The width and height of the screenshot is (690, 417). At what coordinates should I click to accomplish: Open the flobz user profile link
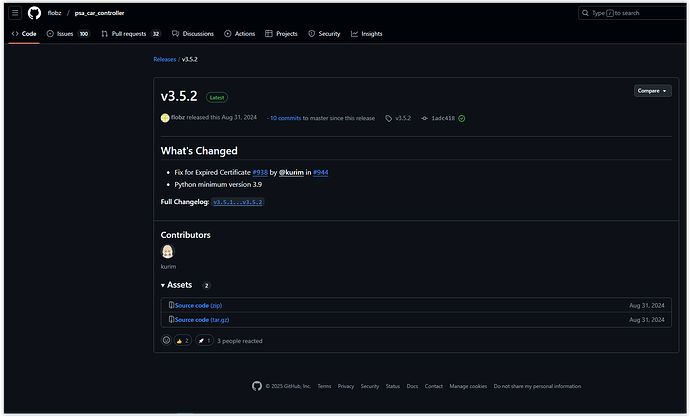54,13
